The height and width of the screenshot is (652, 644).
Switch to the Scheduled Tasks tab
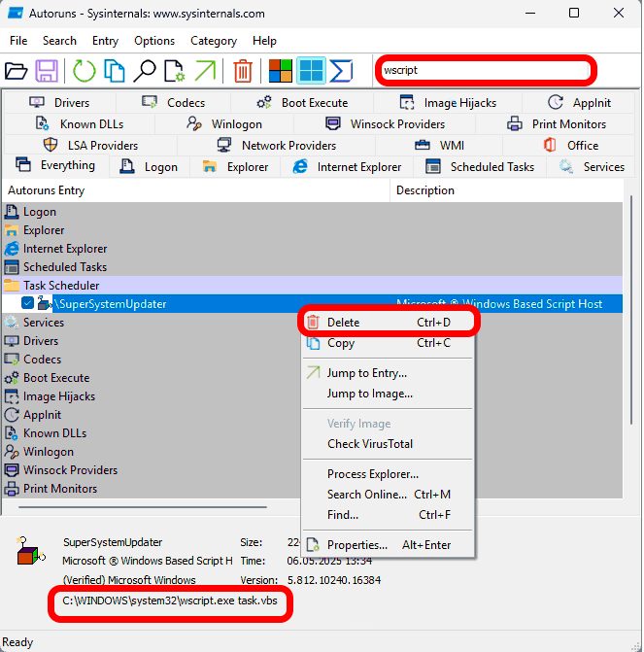pyautogui.click(x=480, y=167)
